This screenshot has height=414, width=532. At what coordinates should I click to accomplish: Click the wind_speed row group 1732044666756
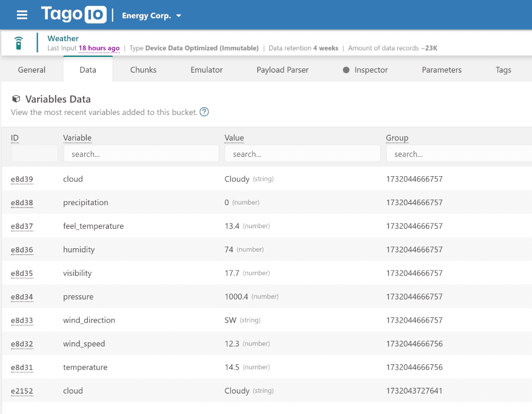click(x=414, y=344)
